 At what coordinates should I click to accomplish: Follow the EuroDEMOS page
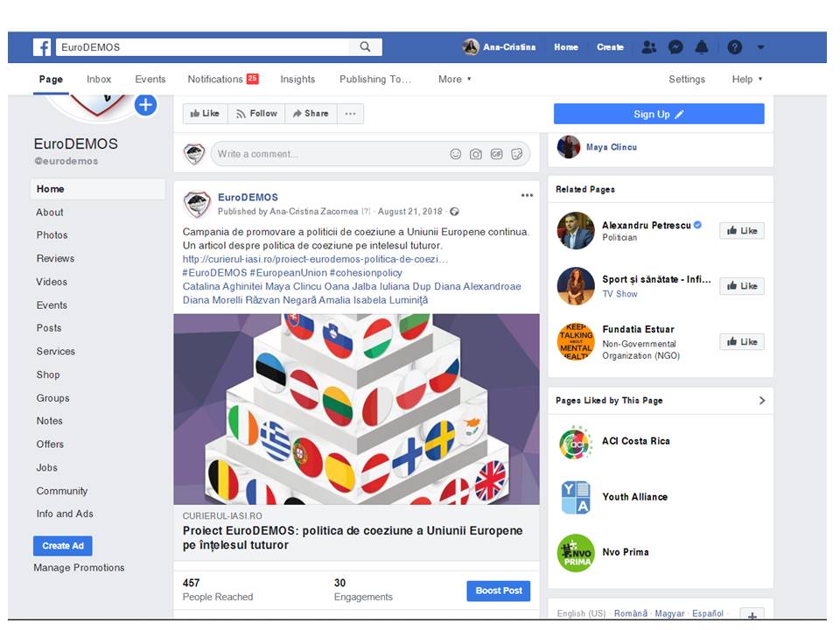click(256, 114)
